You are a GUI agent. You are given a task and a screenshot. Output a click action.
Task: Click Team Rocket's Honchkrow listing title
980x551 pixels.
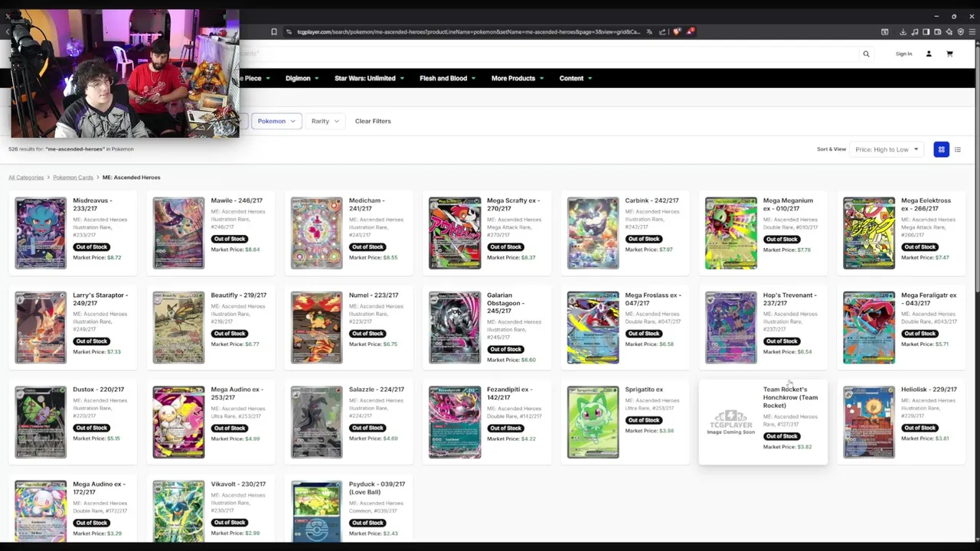(790, 397)
